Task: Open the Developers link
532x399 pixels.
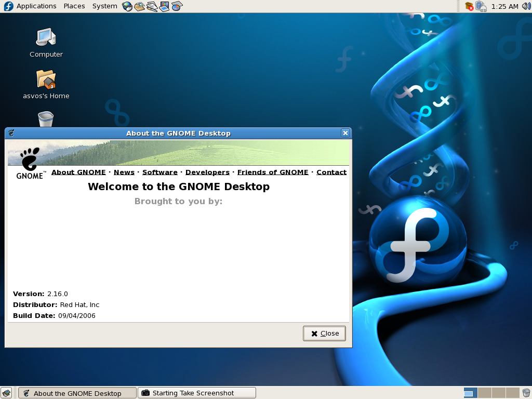Action: [207, 172]
